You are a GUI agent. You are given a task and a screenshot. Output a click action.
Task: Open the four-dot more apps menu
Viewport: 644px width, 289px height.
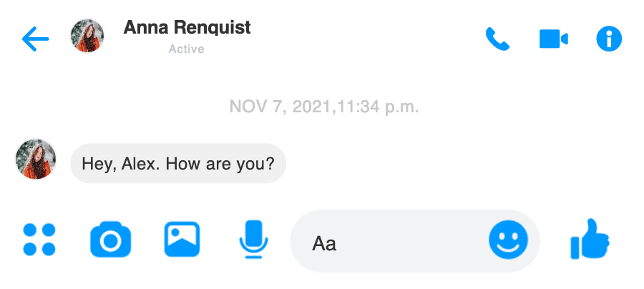pyautogui.click(x=39, y=240)
